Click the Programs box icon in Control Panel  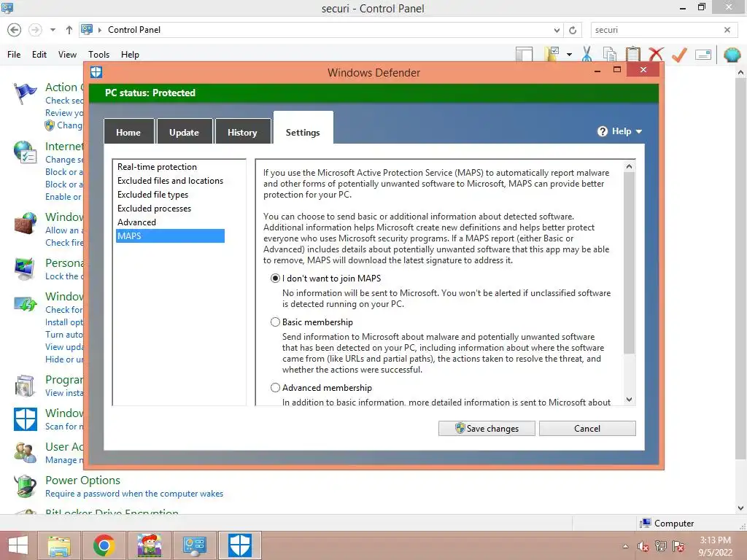click(26, 386)
